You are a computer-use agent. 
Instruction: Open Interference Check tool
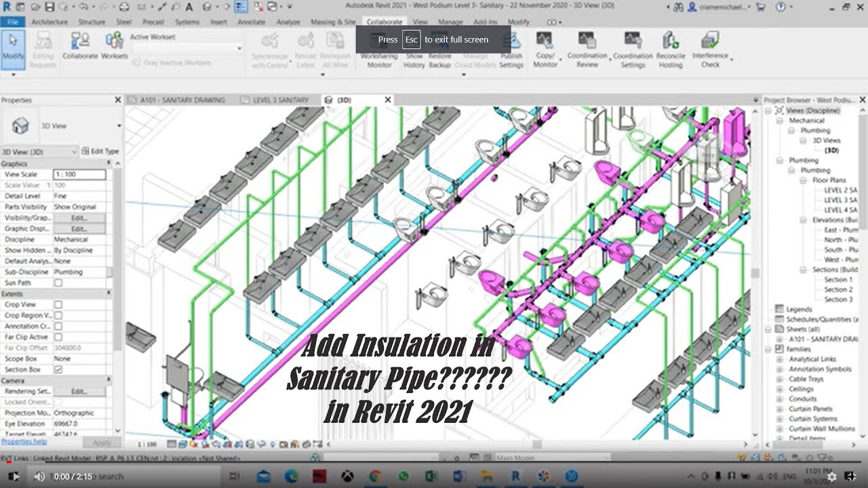point(710,49)
